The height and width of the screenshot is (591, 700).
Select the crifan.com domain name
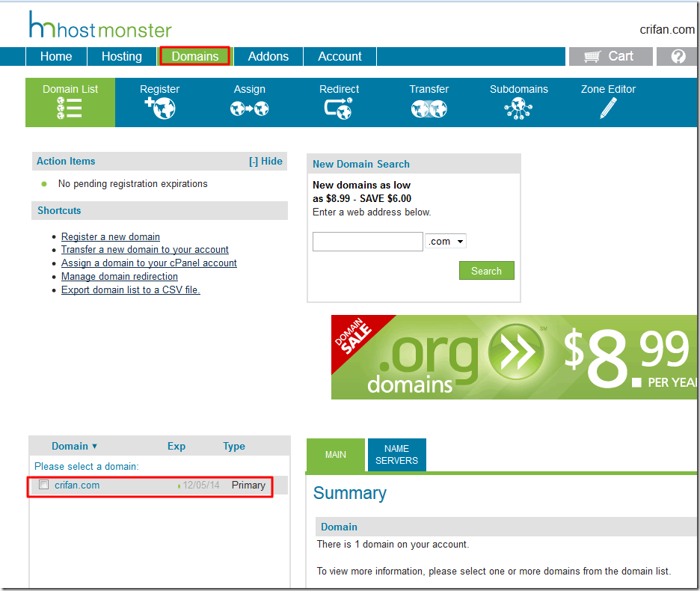pos(77,485)
